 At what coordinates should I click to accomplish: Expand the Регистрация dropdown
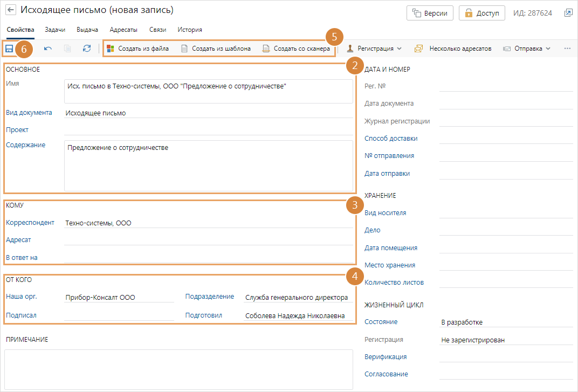pyautogui.click(x=374, y=49)
